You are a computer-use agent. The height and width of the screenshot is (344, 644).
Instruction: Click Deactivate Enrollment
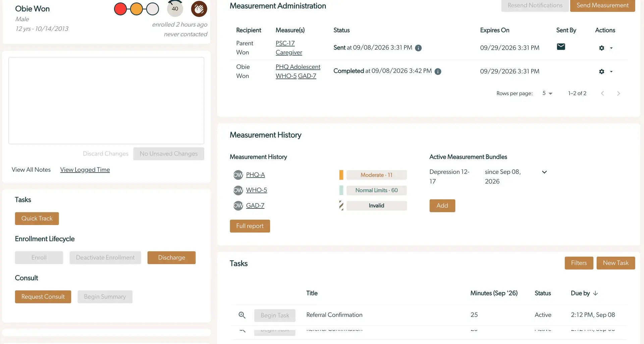[x=105, y=258]
